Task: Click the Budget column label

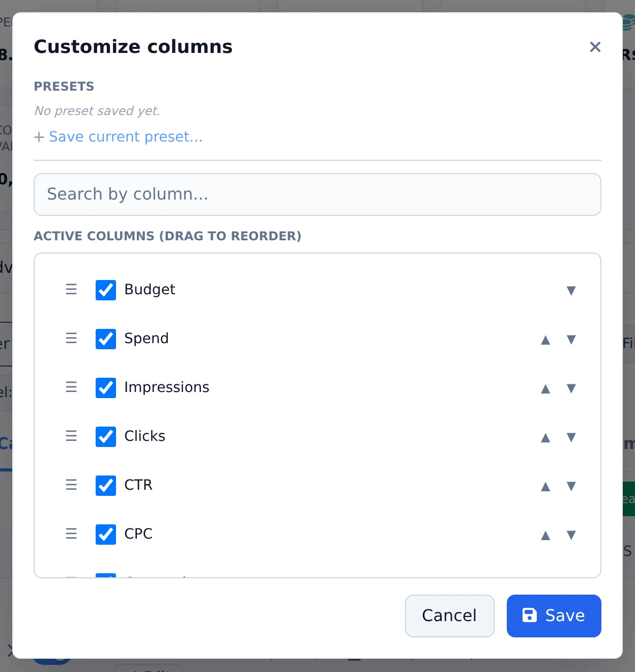Action: (150, 289)
